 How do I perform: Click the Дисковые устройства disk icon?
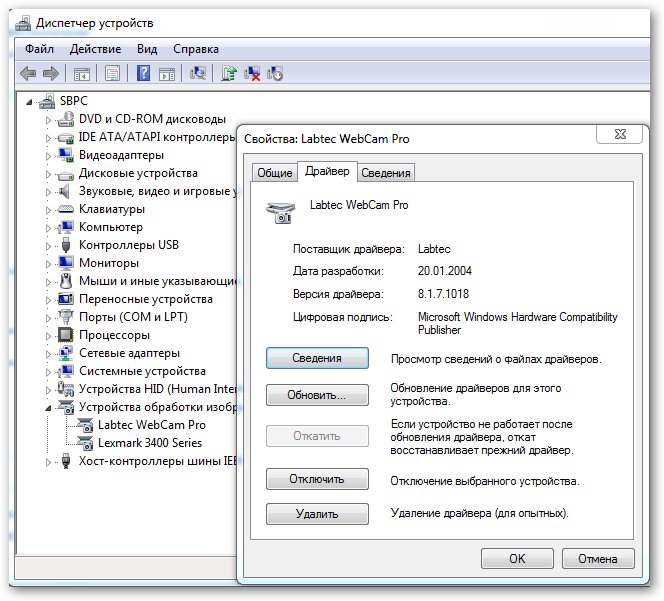click(x=66, y=173)
